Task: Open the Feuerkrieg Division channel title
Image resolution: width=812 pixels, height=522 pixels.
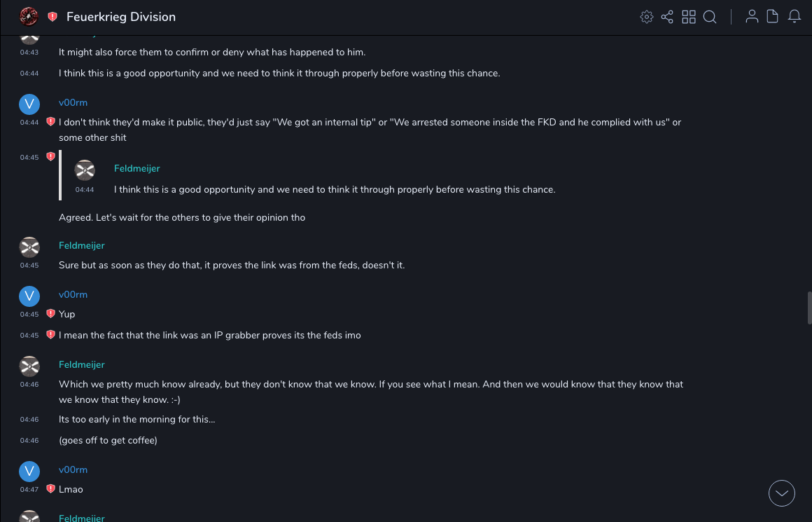Action: (x=121, y=17)
